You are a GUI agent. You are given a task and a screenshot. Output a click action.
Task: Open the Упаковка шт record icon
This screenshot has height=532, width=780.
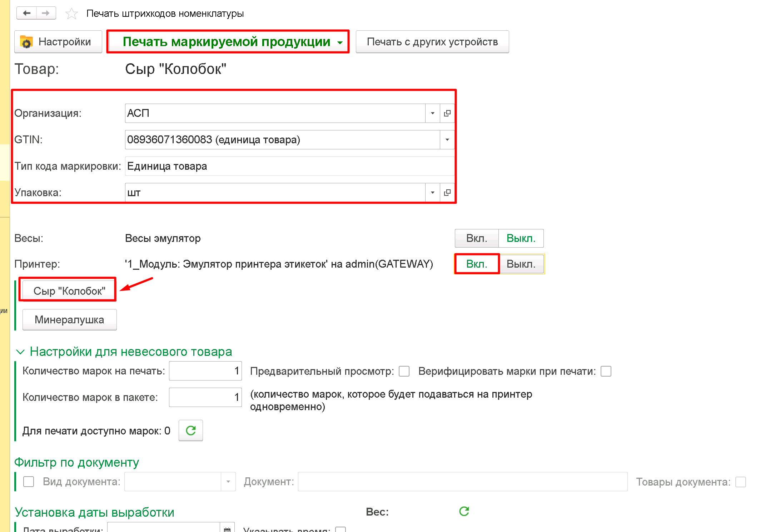447,193
